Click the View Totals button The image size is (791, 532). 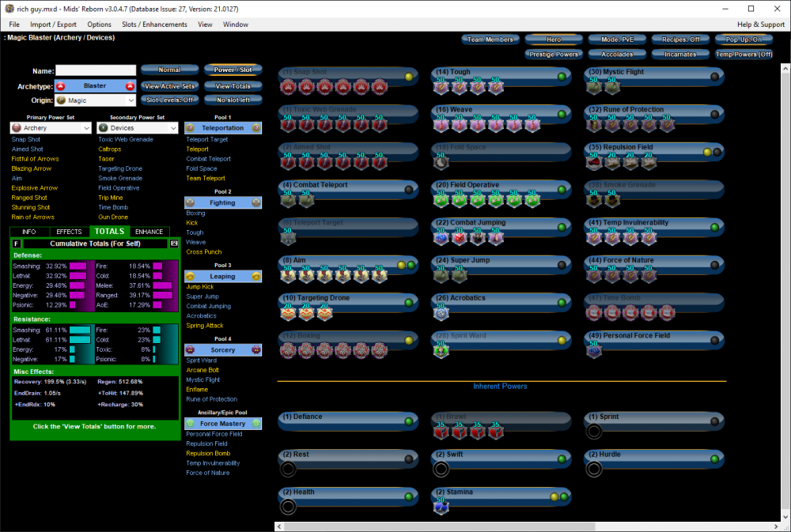(x=233, y=85)
